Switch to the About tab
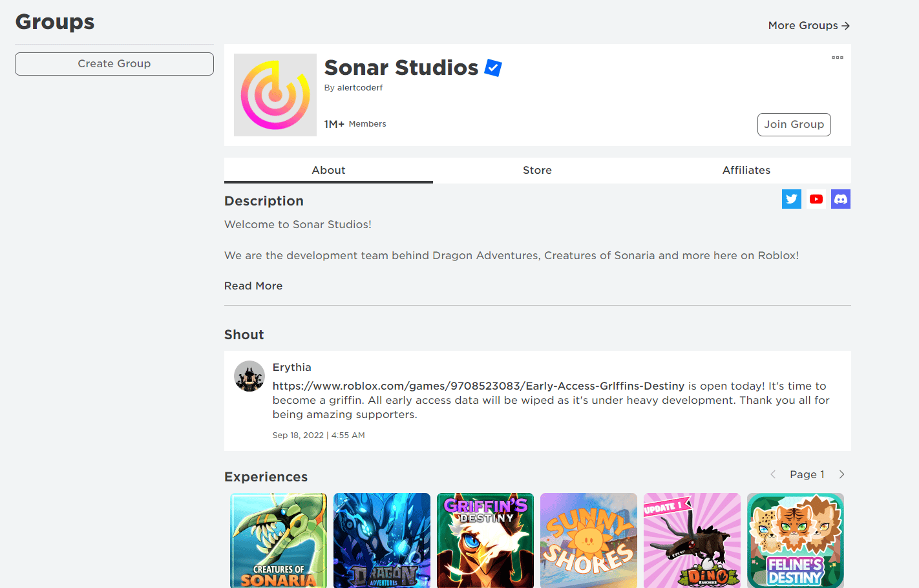Image resolution: width=919 pixels, height=588 pixels. [x=328, y=171]
